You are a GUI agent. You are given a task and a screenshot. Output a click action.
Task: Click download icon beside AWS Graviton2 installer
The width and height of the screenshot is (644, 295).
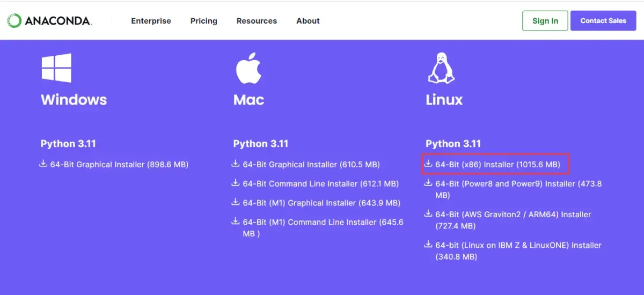[x=428, y=213]
